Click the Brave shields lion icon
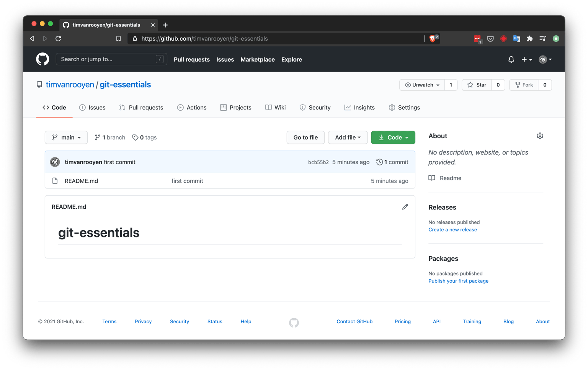The width and height of the screenshot is (588, 370). pyautogui.click(x=433, y=38)
